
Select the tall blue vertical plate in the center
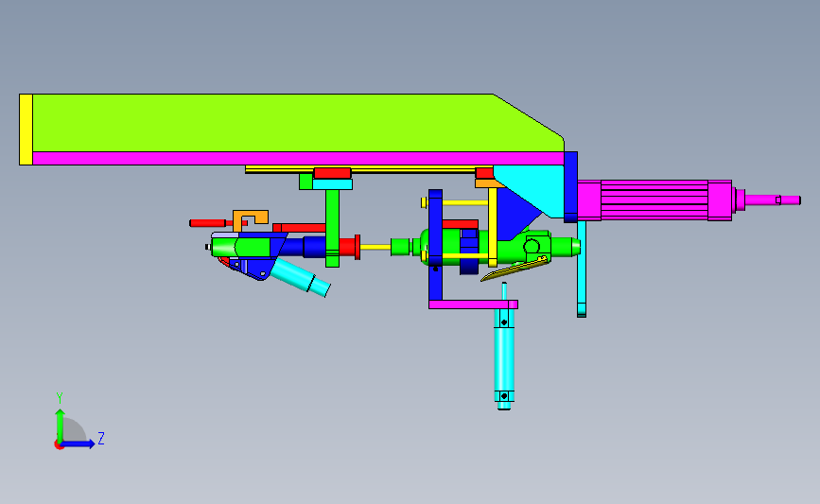pyautogui.click(x=436, y=245)
